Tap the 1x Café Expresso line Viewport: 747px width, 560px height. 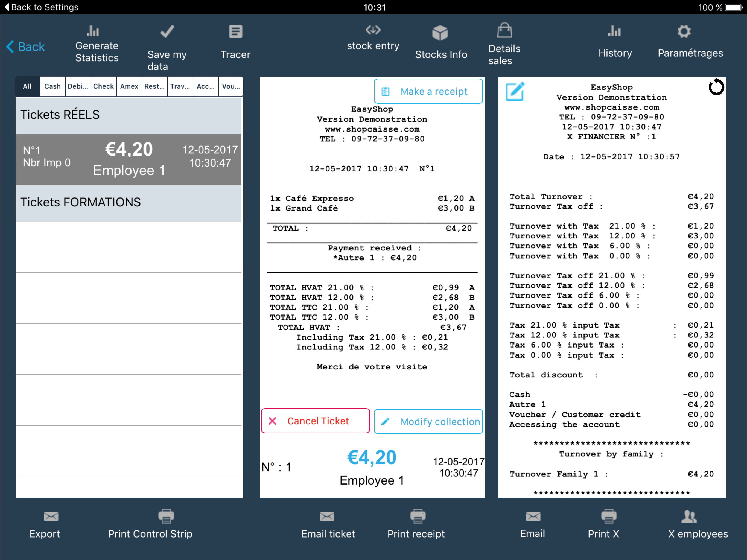tap(372, 198)
